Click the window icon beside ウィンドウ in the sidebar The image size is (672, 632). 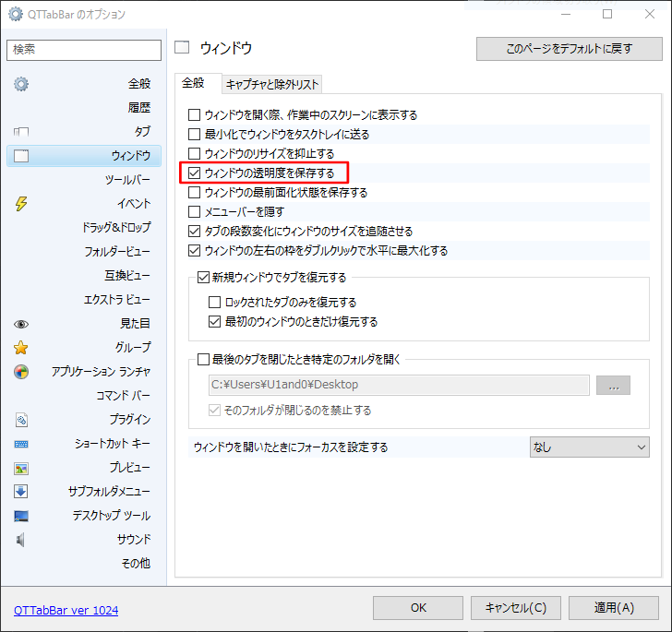[x=21, y=156]
